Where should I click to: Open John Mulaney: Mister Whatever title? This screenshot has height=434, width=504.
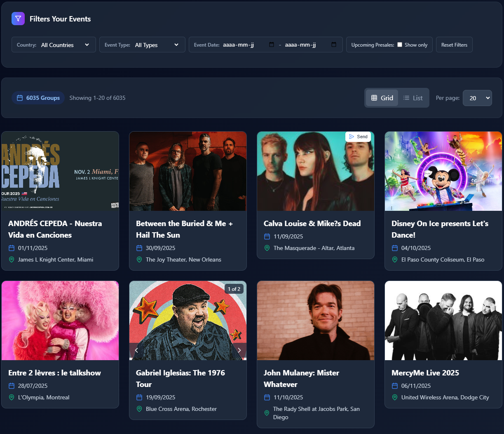pyautogui.click(x=301, y=378)
